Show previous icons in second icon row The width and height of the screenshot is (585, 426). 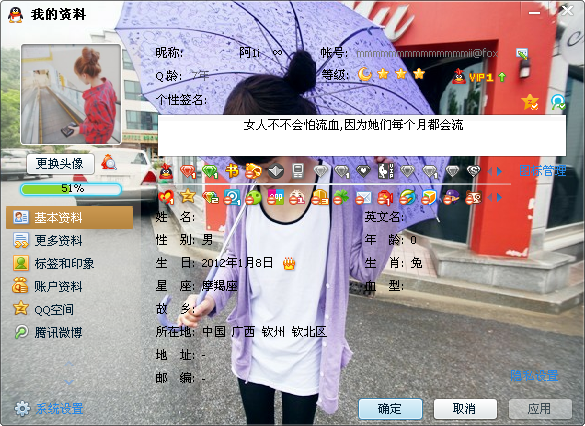point(490,197)
